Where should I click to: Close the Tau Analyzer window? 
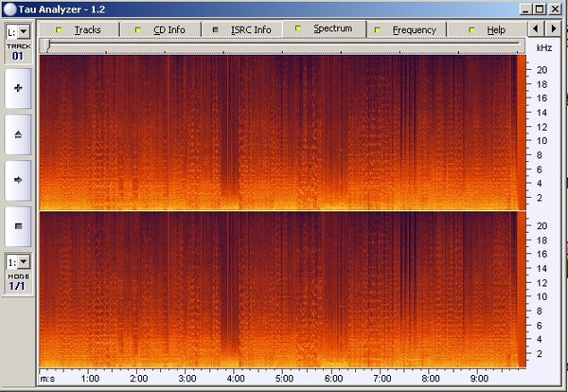(x=555, y=9)
